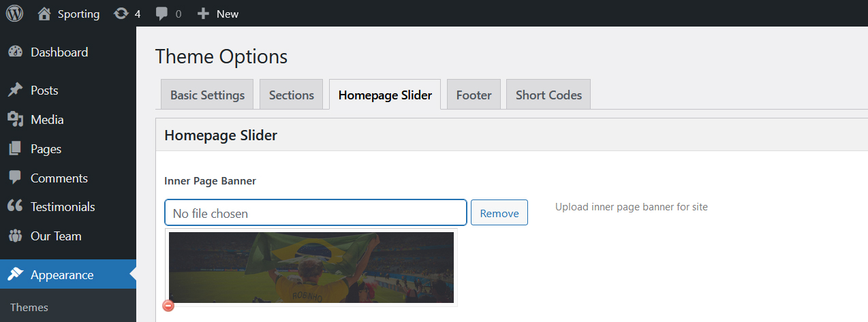Click the Posts pushpin icon

15,91
